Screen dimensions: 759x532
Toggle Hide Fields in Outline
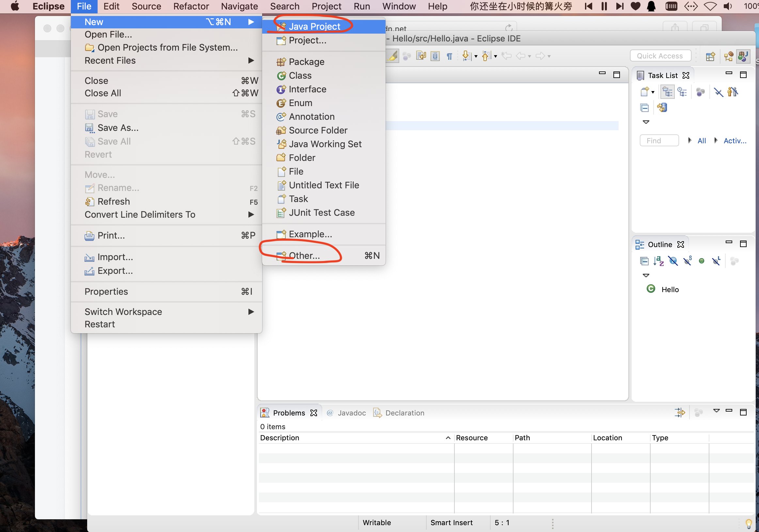coord(673,261)
